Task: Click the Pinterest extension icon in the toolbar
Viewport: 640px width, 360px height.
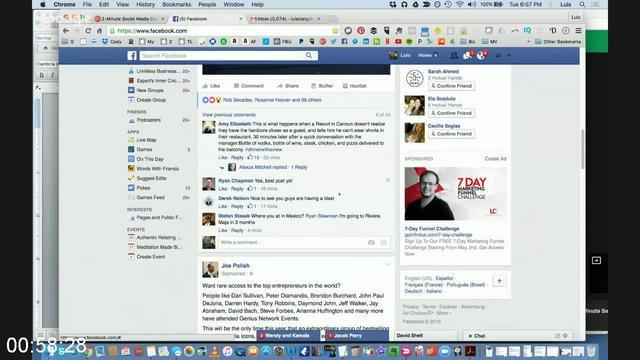Action: pos(361,31)
